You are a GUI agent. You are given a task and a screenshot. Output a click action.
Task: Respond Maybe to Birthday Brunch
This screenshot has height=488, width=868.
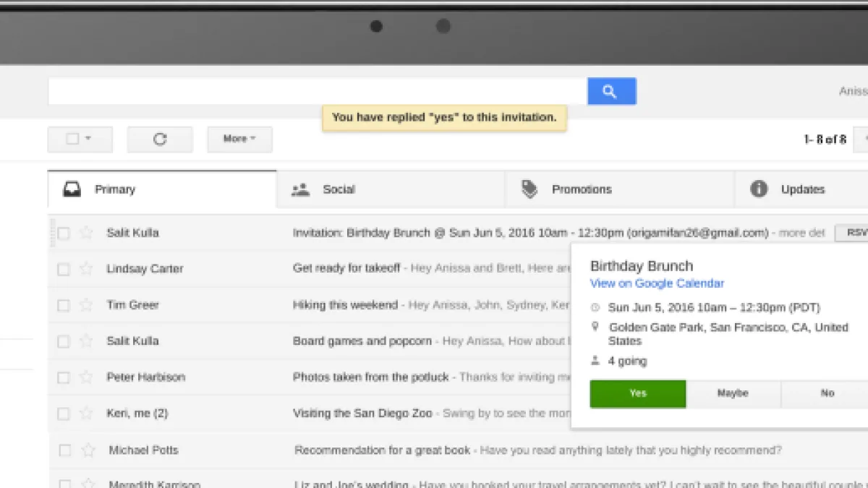coord(733,394)
